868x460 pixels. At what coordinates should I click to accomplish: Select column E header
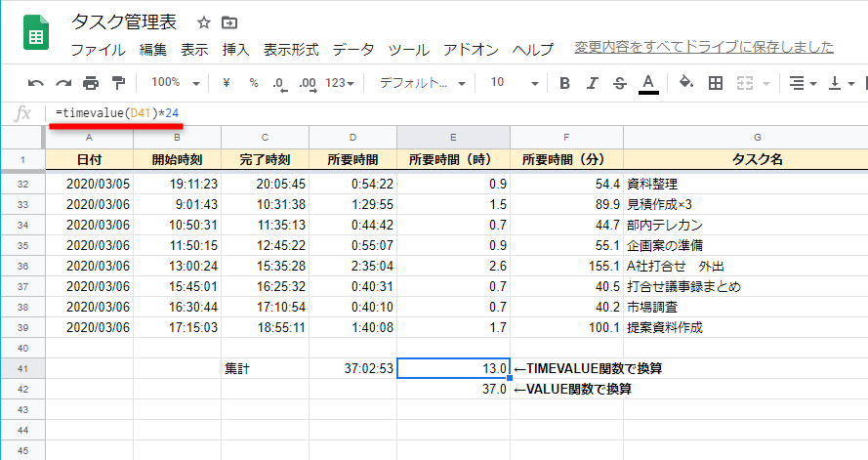(453, 138)
